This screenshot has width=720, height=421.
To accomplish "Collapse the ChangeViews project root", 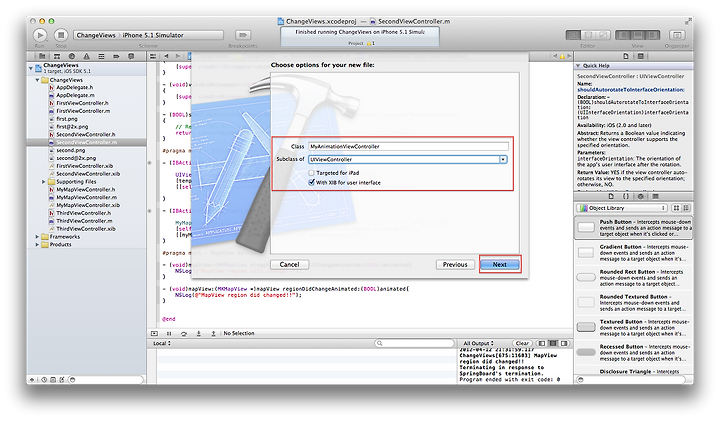I will (31, 68).
